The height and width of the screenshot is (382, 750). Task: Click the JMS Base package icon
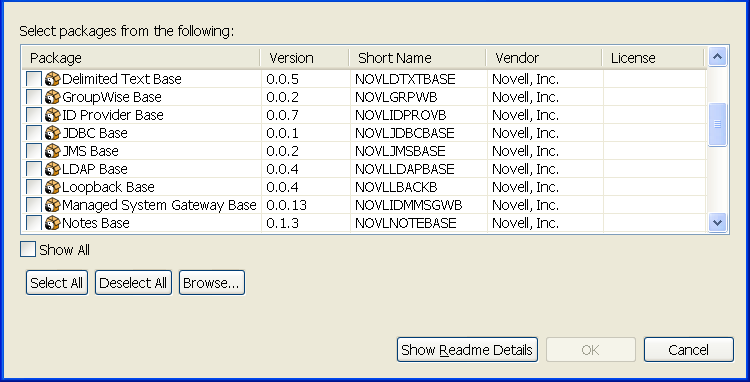53,151
